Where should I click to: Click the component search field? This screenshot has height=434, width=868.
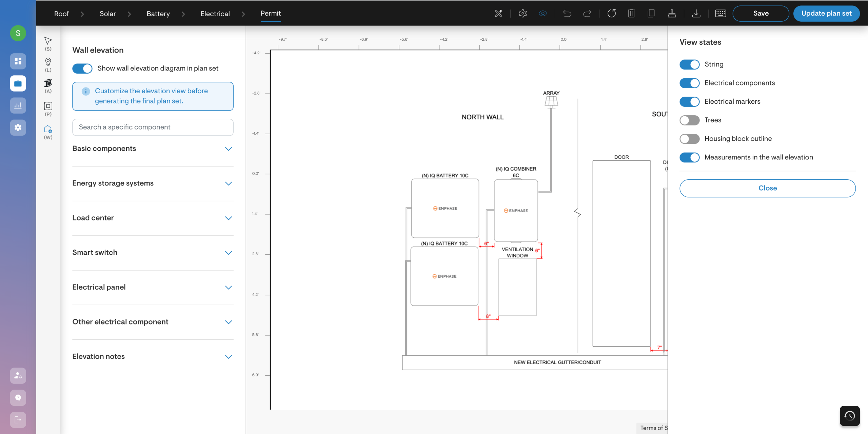point(153,127)
